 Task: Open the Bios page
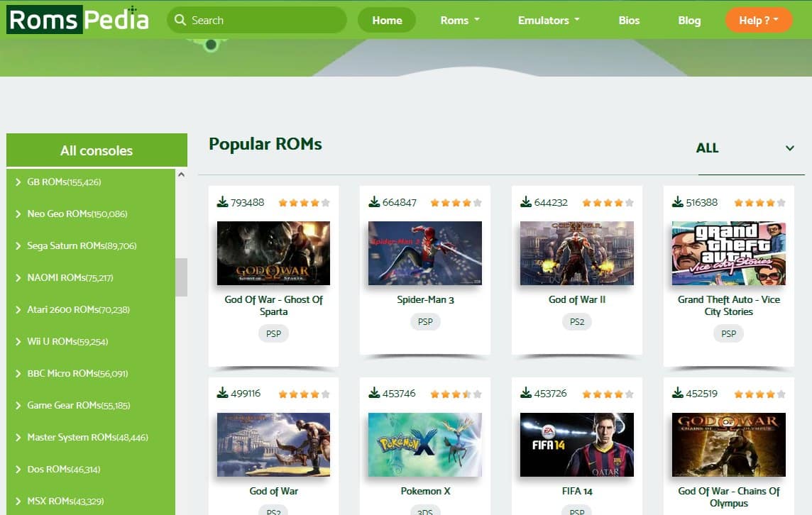(629, 20)
